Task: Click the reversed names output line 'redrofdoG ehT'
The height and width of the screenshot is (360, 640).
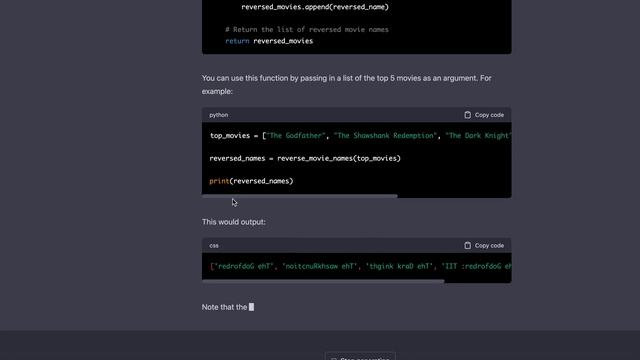Action: point(360,267)
